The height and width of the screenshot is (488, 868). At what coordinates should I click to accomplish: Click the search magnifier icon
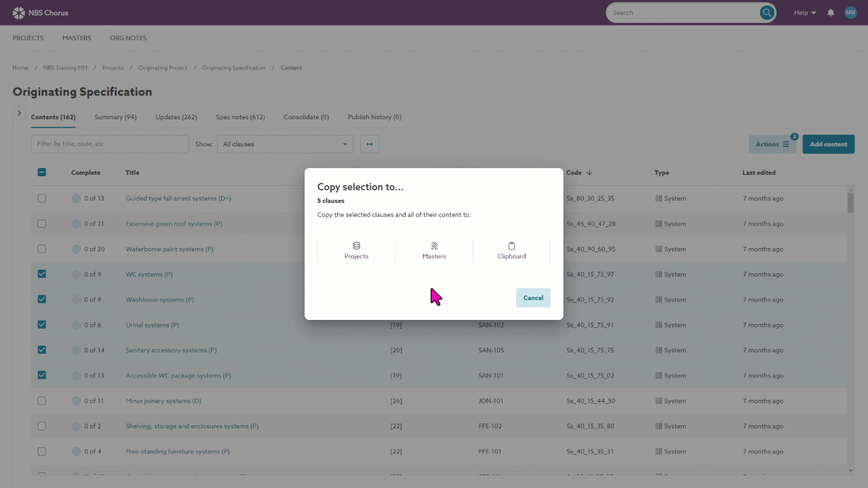[x=767, y=13]
